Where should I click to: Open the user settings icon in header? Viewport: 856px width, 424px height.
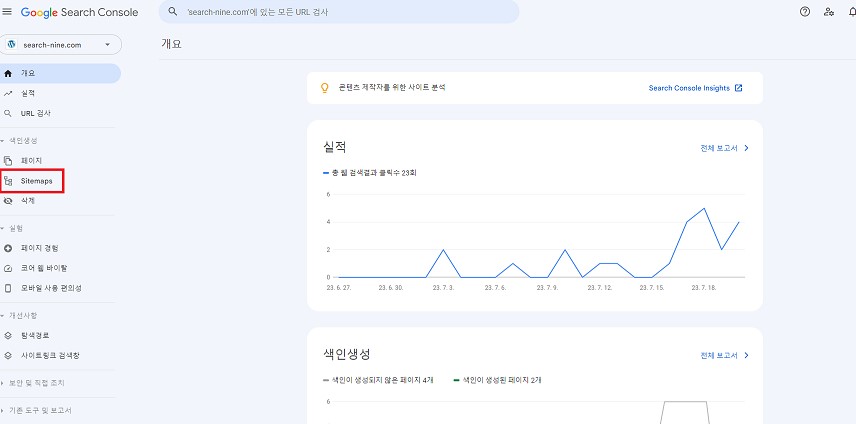point(829,11)
